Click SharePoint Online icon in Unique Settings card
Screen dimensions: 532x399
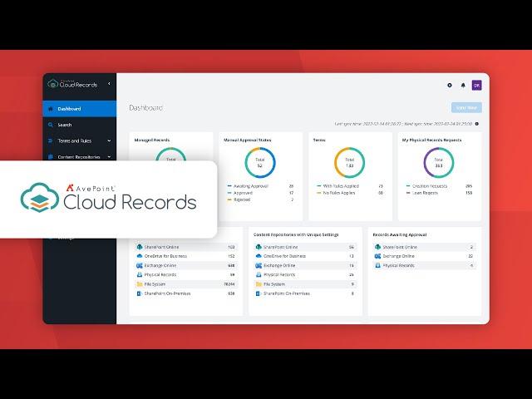coord(259,247)
